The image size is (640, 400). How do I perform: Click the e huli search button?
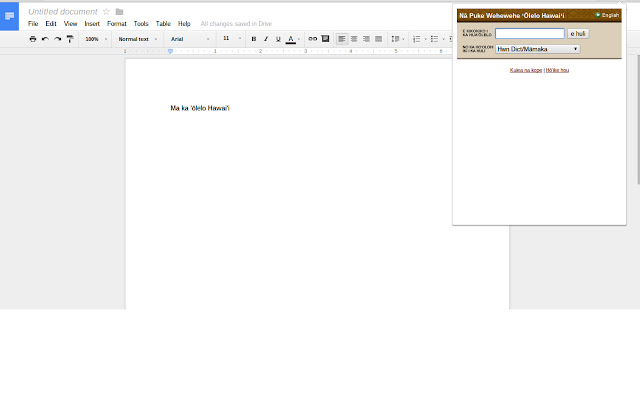pos(578,33)
